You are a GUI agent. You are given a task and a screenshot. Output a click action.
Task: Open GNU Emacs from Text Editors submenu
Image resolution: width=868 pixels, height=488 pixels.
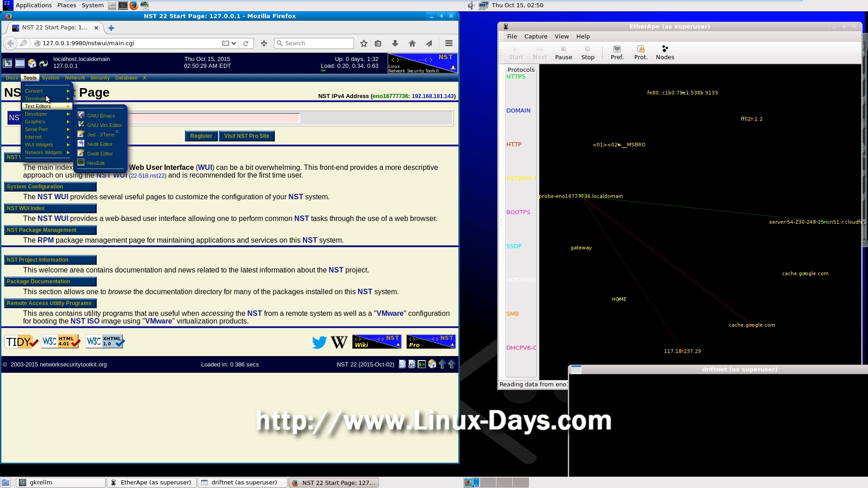(100, 116)
